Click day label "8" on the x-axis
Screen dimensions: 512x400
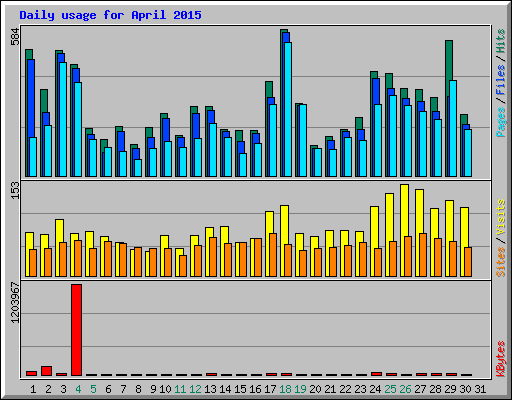(138, 389)
